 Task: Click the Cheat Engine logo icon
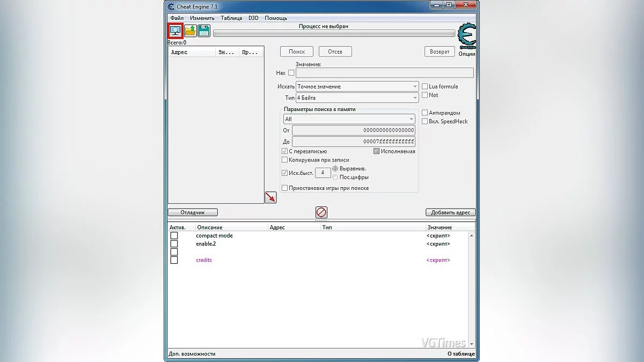(x=466, y=36)
